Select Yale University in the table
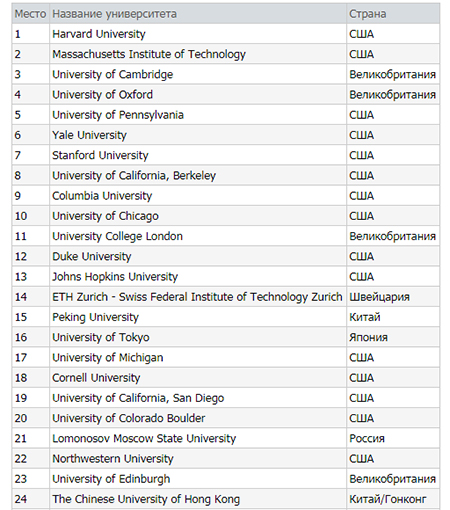 (89, 135)
